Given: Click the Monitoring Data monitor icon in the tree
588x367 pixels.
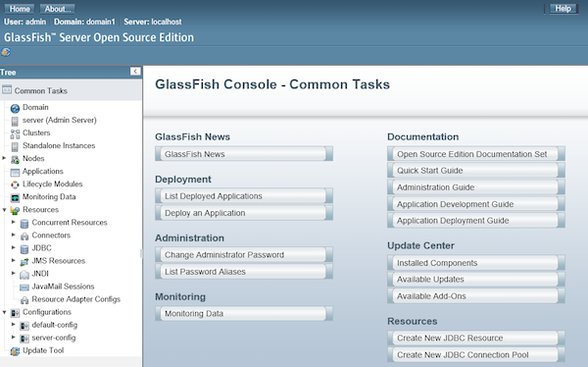Looking at the screenshot, I should [15, 198].
